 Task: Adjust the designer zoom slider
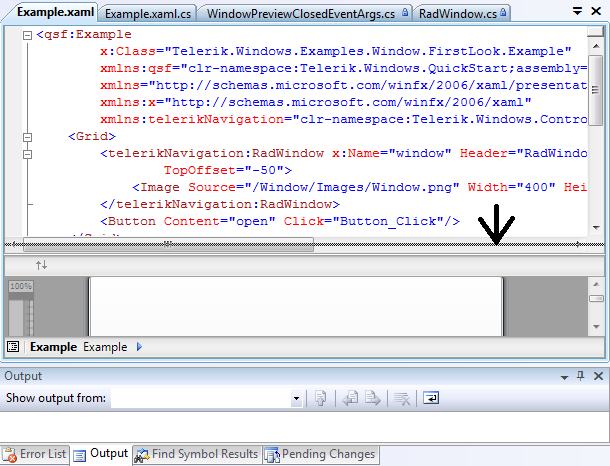pos(21,315)
